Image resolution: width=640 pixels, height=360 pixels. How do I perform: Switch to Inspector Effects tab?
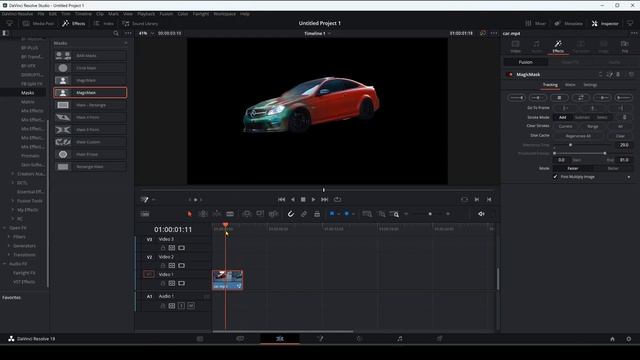point(558,47)
